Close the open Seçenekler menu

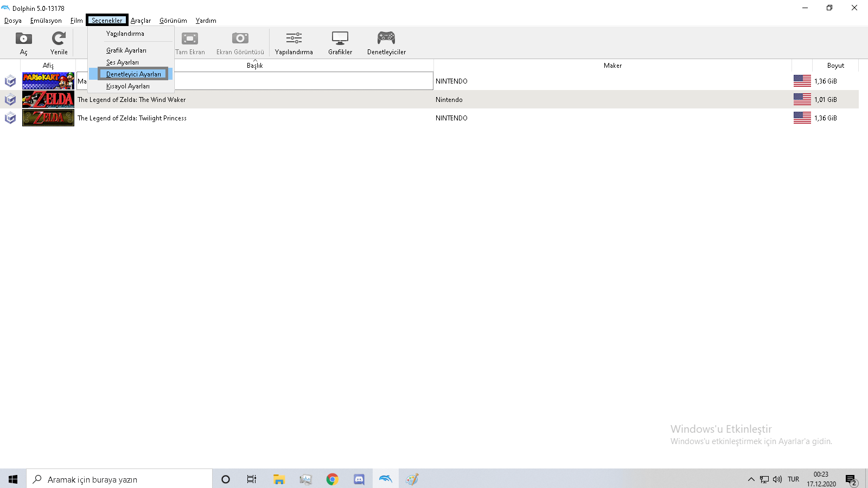coord(107,21)
